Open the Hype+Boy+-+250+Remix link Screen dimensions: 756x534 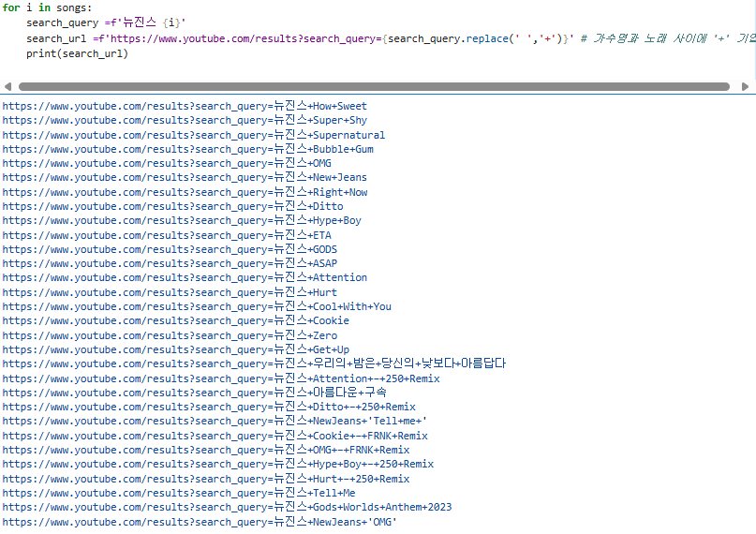pos(218,464)
